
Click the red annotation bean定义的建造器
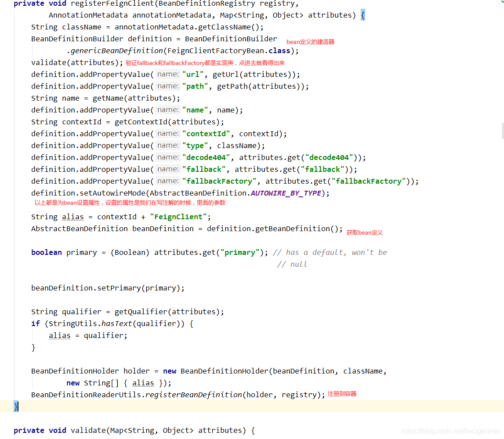(x=310, y=42)
